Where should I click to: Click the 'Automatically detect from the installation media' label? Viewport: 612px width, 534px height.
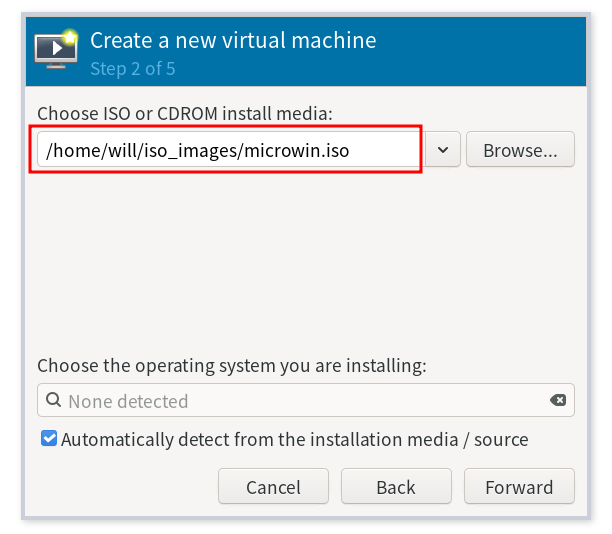(294, 439)
